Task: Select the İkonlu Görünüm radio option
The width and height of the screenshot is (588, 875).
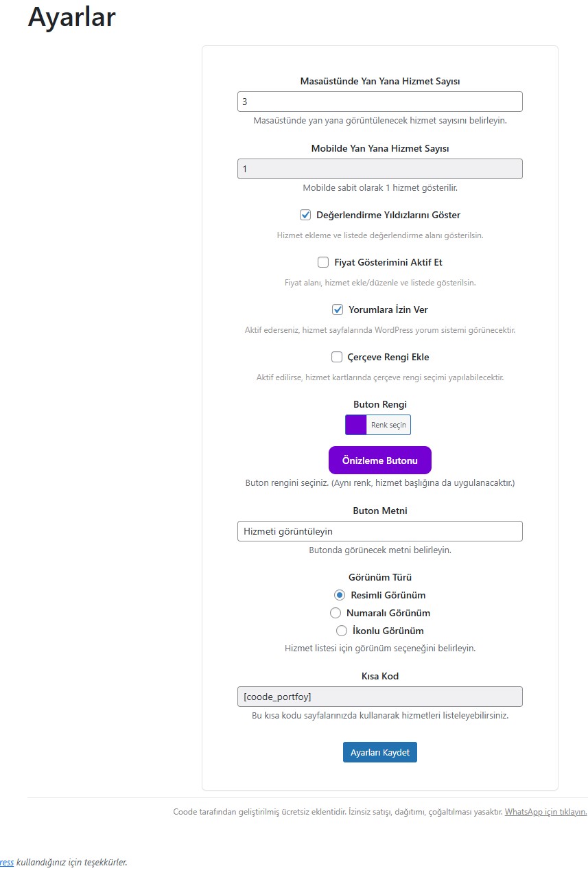Action: tap(342, 631)
